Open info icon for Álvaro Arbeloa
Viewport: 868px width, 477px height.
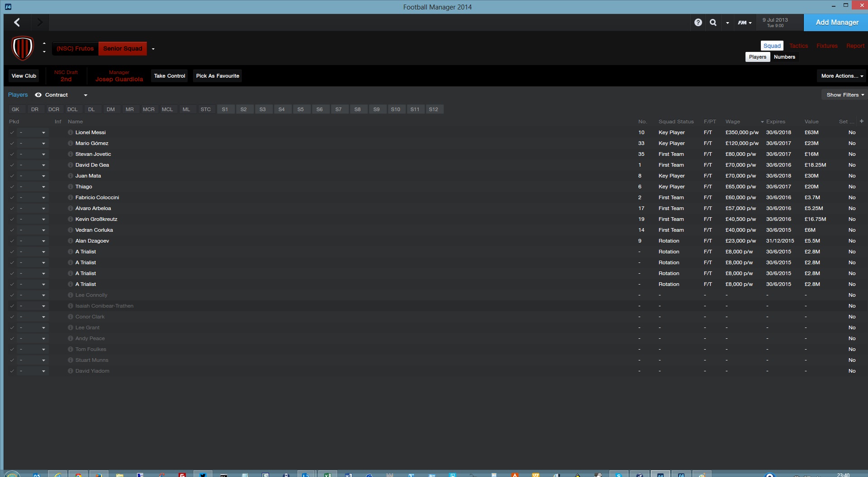click(71, 208)
